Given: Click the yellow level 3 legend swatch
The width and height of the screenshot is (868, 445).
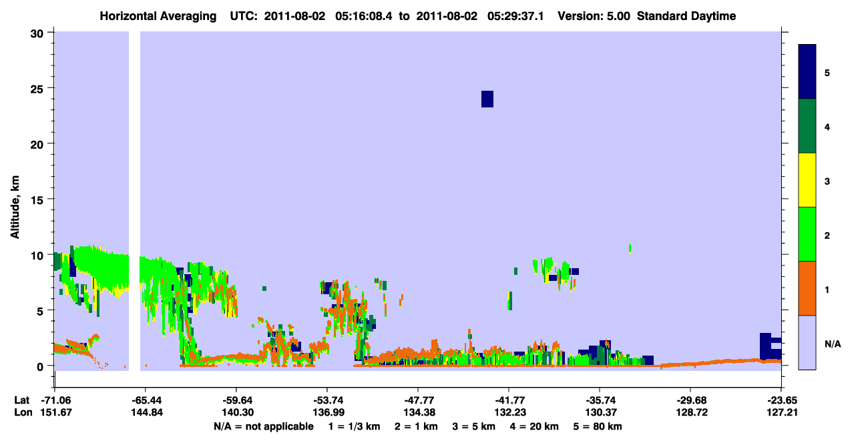Looking at the screenshot, I should click(807, 180).
